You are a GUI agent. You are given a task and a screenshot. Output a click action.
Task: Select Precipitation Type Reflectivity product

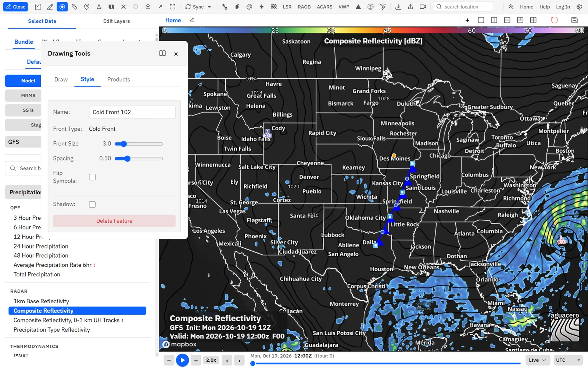click(51, 330)
